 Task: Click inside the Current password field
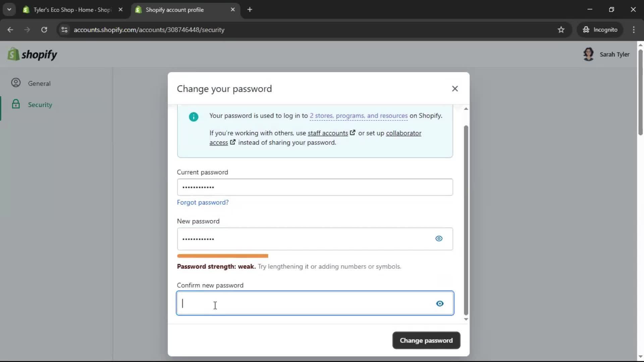click(315, 187)
